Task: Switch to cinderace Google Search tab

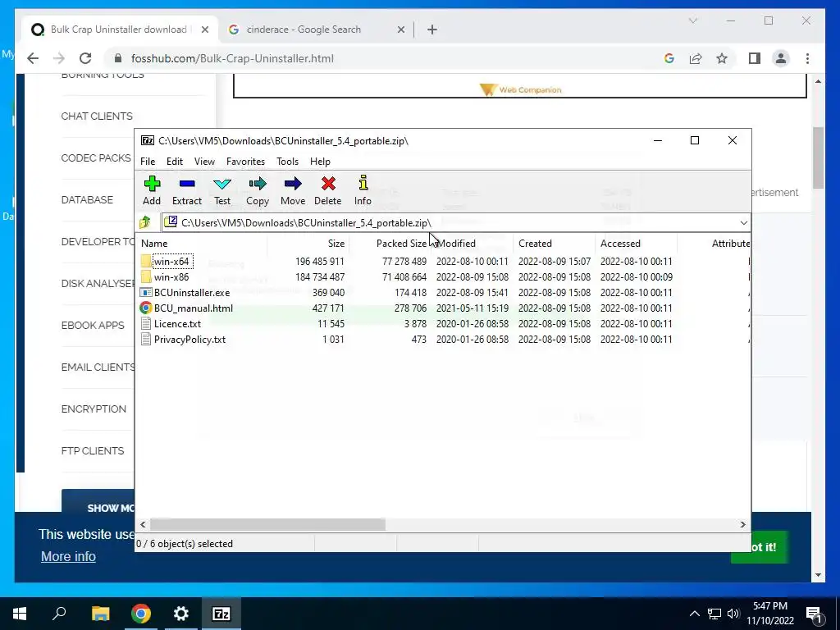Action: click(x=304, y=30)
